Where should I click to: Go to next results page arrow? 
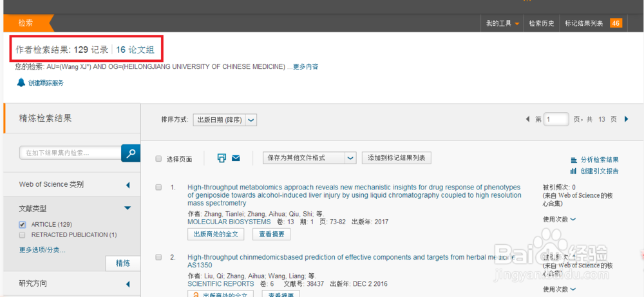pos(627,119)
